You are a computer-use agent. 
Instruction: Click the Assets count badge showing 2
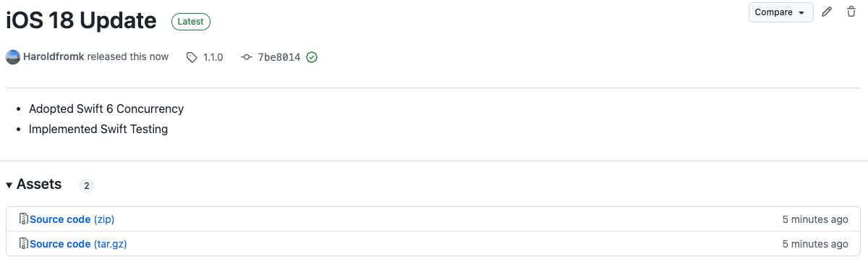[87, 186]
